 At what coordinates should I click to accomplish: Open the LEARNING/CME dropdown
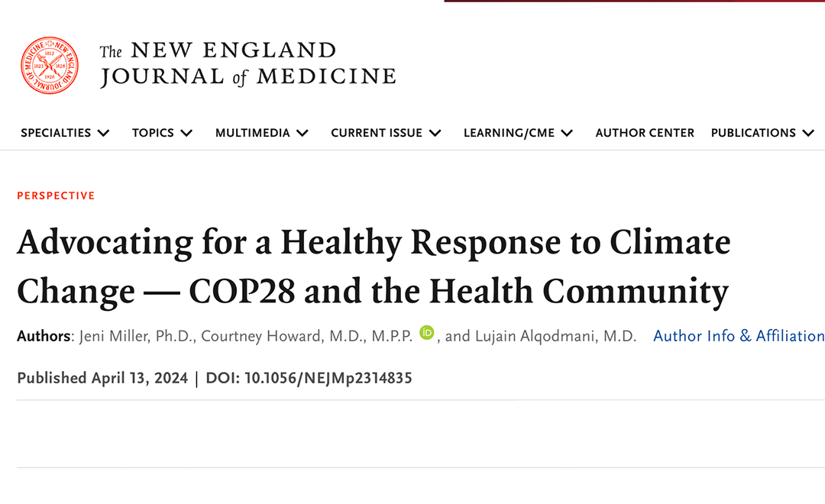click(x=568, y=132)
